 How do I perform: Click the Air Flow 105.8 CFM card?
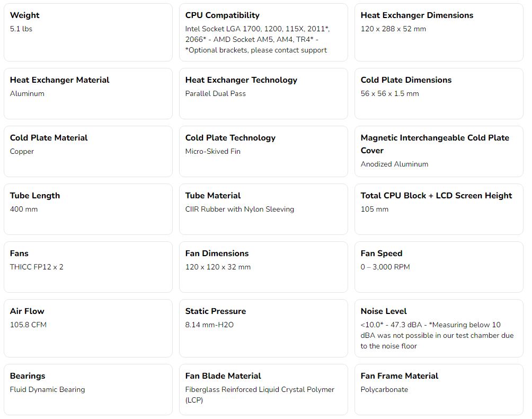pyautogui.click(x=88, y=328)
